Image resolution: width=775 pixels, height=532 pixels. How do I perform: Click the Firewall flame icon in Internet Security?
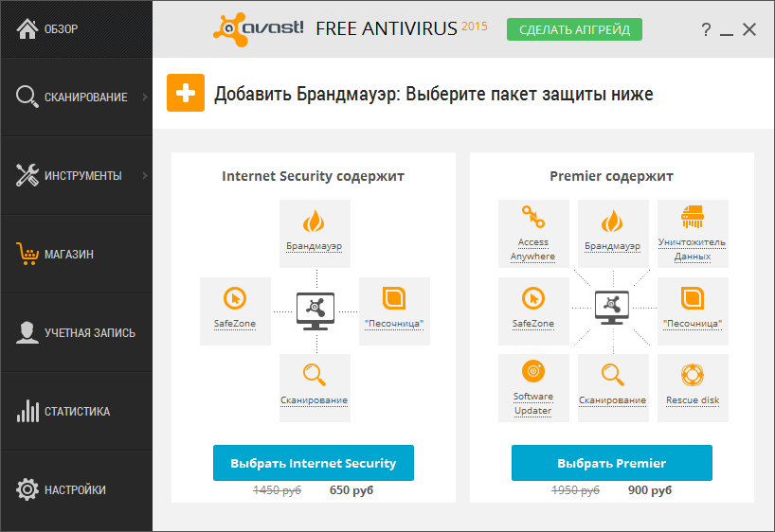[315, 222]
